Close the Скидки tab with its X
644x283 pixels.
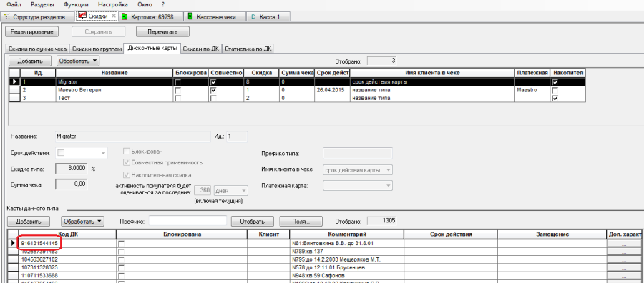coord(113,16)
